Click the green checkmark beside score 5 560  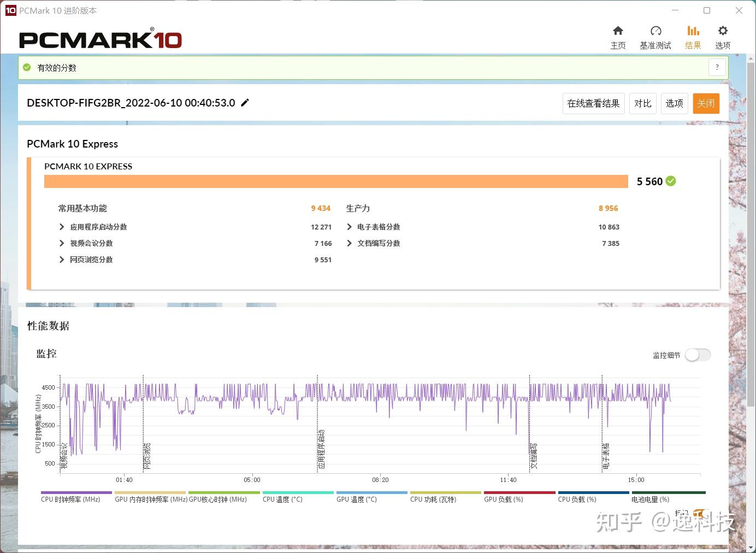pos(671,181)
